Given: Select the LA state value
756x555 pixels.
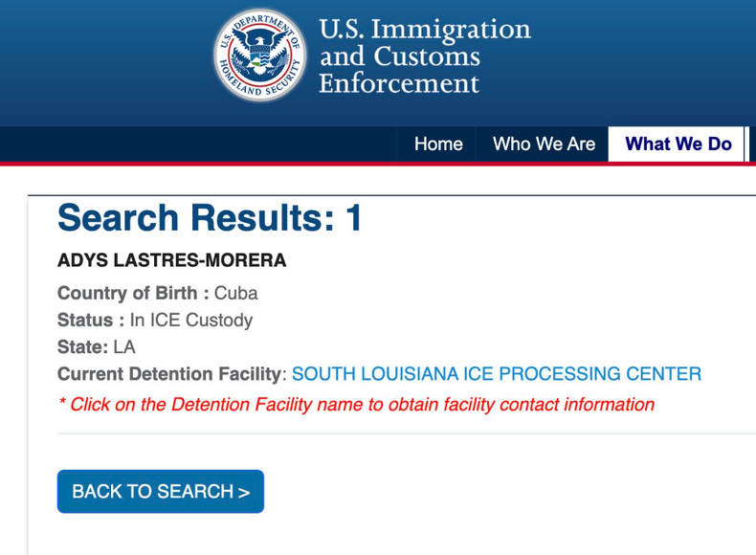Looking at the screenshot, I should click(x=124, y=347).
